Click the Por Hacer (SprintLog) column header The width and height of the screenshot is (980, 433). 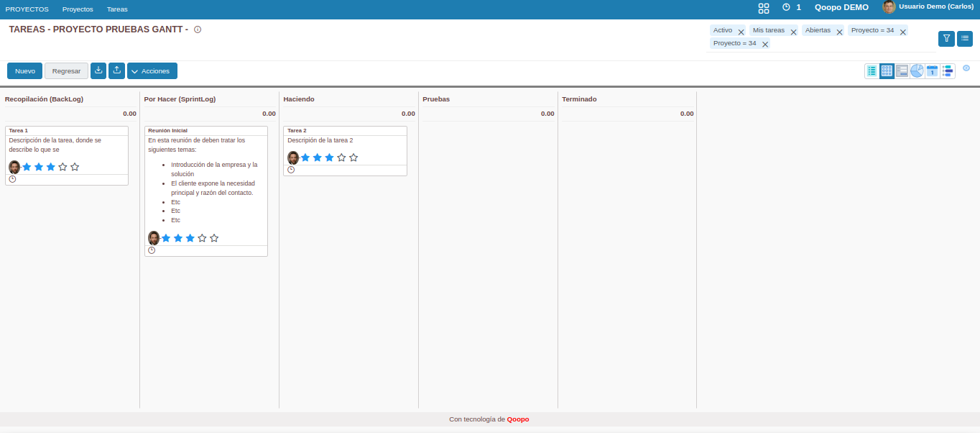(180, 99)
